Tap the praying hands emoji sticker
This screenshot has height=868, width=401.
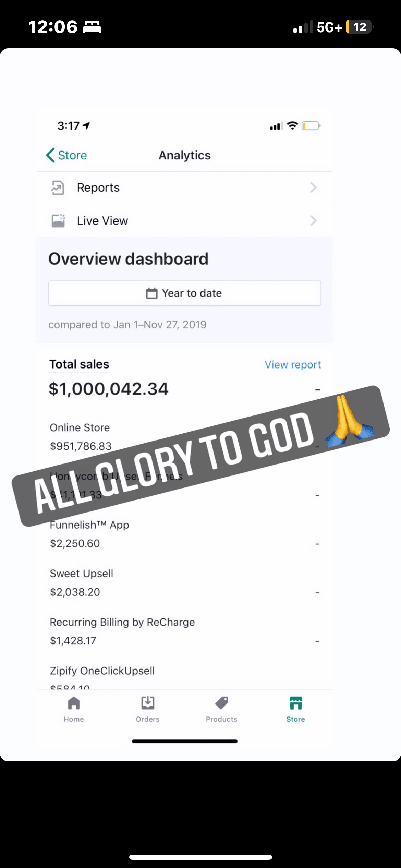point(350,421)
